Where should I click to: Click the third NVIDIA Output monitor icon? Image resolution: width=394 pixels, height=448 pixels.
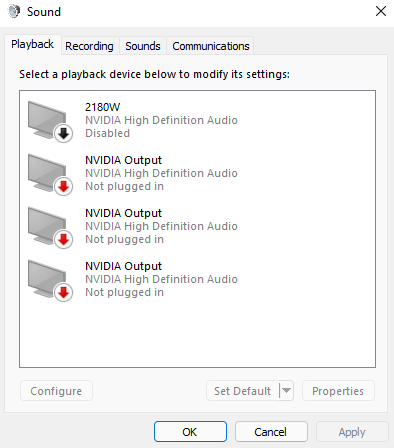(50, 280)
